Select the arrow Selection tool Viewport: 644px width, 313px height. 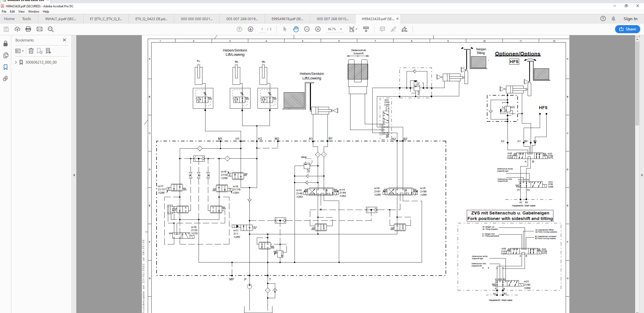click(x=285, y=29)
